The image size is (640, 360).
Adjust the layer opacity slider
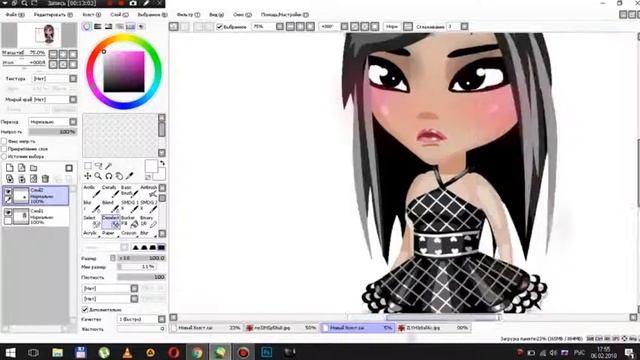(53, 132)
